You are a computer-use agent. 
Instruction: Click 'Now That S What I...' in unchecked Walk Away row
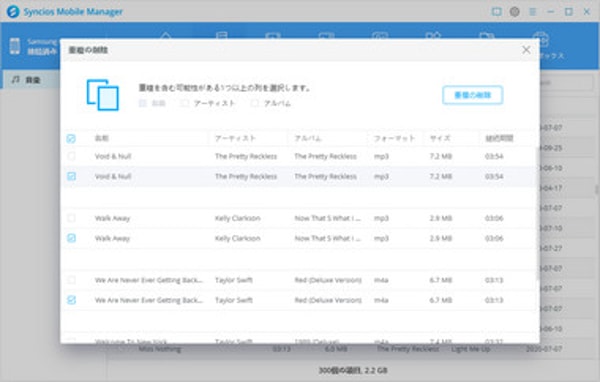[328, 218]
